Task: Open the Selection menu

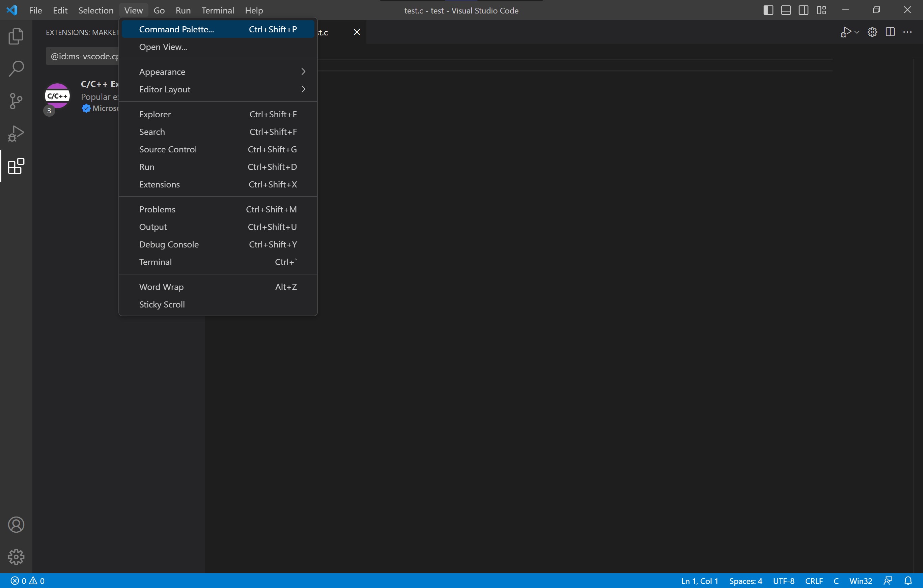Action: pos(96,10)
